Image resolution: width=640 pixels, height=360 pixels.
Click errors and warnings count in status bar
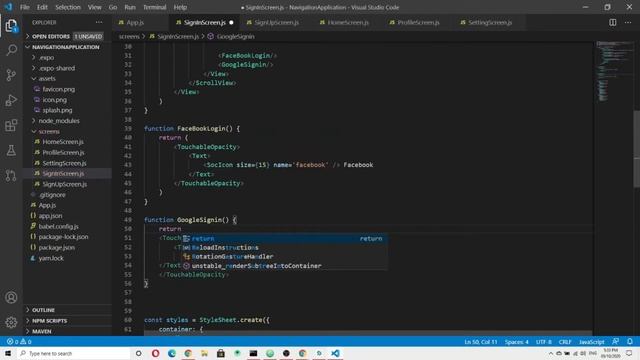[x=19, y=342]
